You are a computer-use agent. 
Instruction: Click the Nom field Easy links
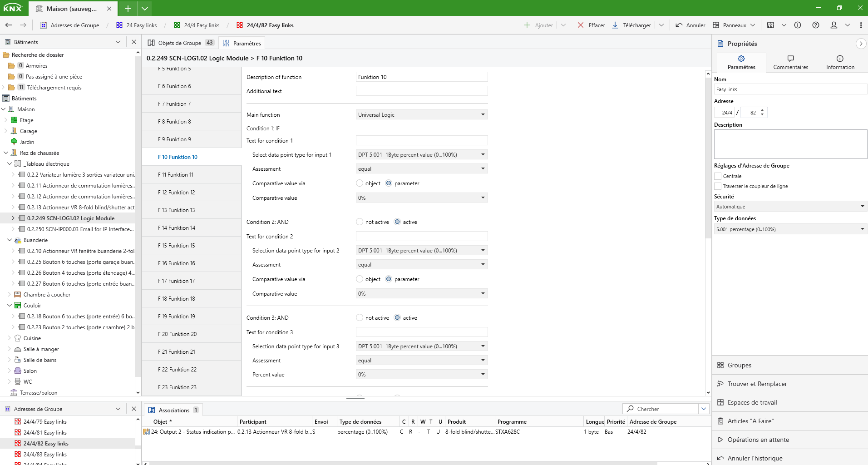coord(790,89)
